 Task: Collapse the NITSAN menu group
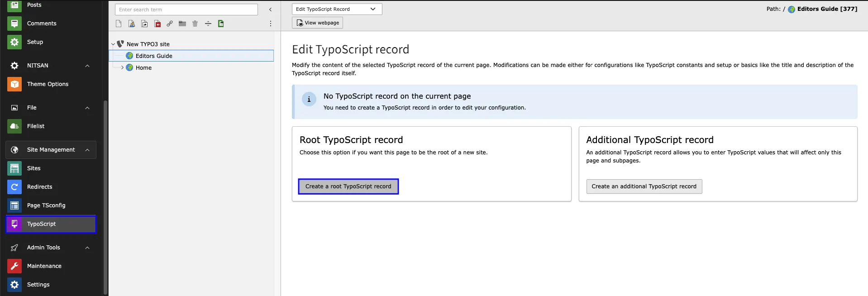[x=87, y=66]
